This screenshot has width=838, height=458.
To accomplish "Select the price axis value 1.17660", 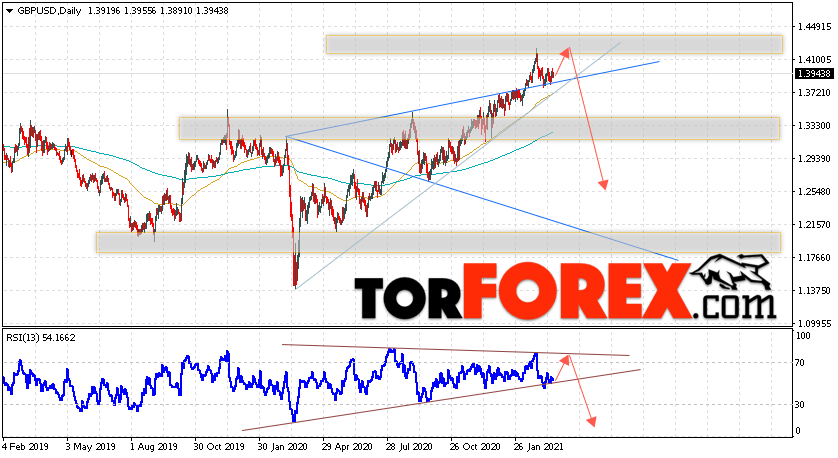I will point(814,258).
